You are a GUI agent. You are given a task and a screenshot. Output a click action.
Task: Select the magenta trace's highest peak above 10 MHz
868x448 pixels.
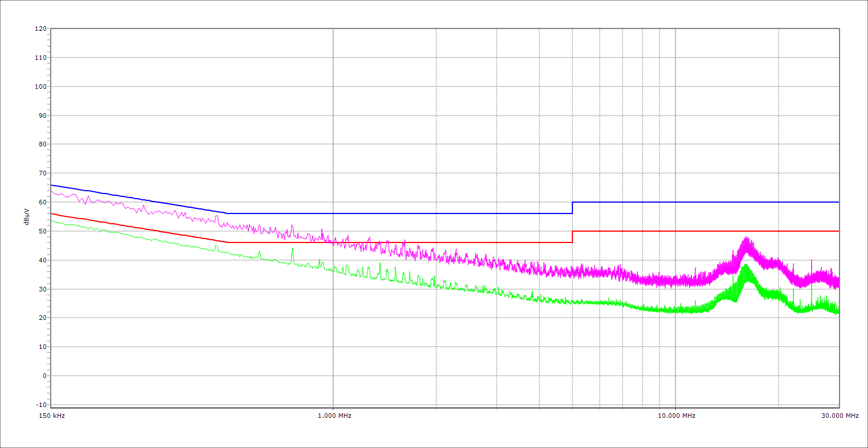click(746, 238)
